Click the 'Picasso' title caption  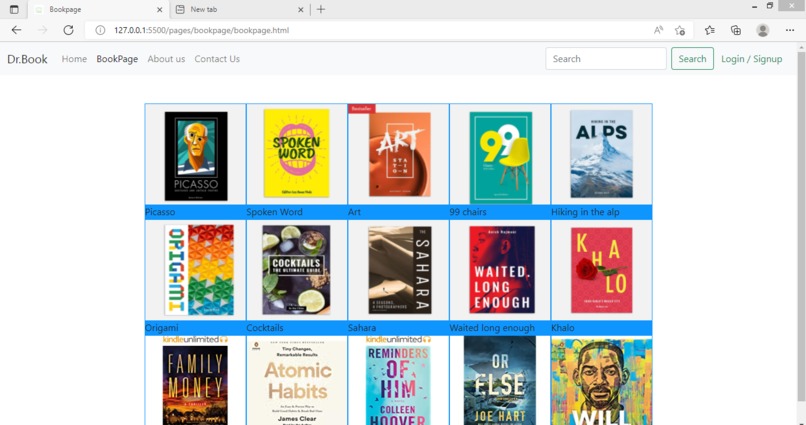[x=160, y=212]
